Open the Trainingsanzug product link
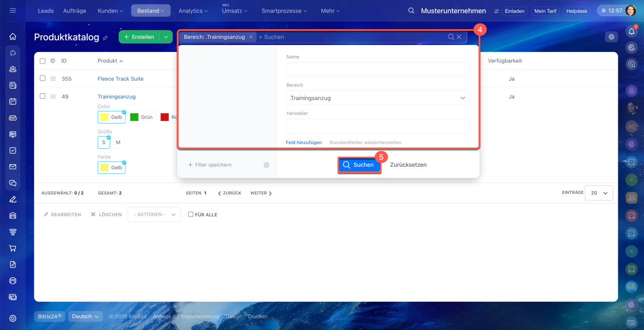This screenshot has height=330, width=644. (117, 96)
